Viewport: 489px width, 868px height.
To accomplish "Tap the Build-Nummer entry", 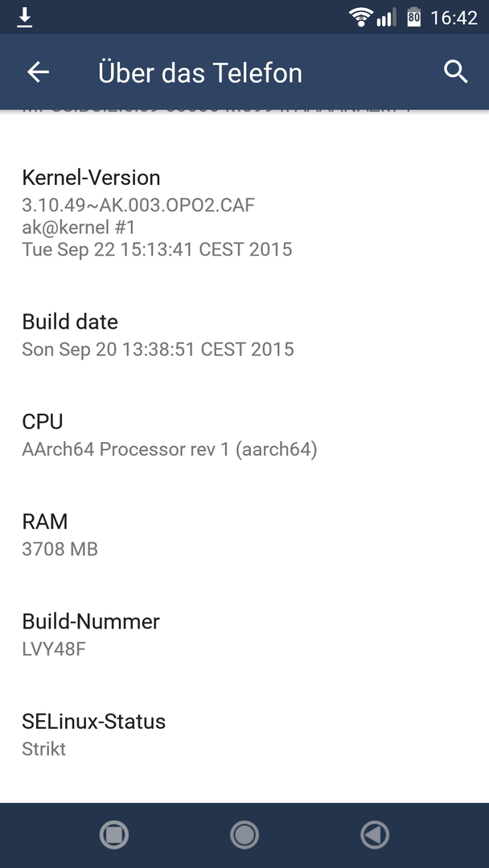I will pos(244,634).
